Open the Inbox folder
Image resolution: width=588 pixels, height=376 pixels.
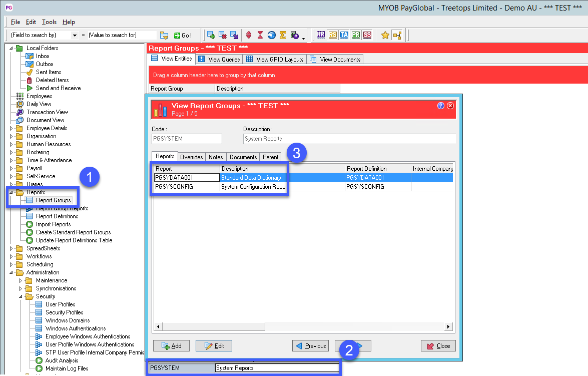[43, 56]
